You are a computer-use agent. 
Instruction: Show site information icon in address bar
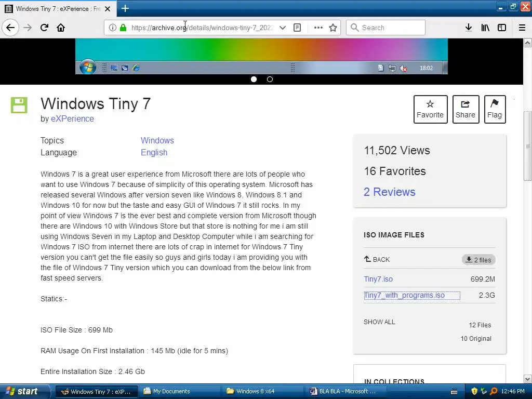pyautogui.click(x=112, y=28)
